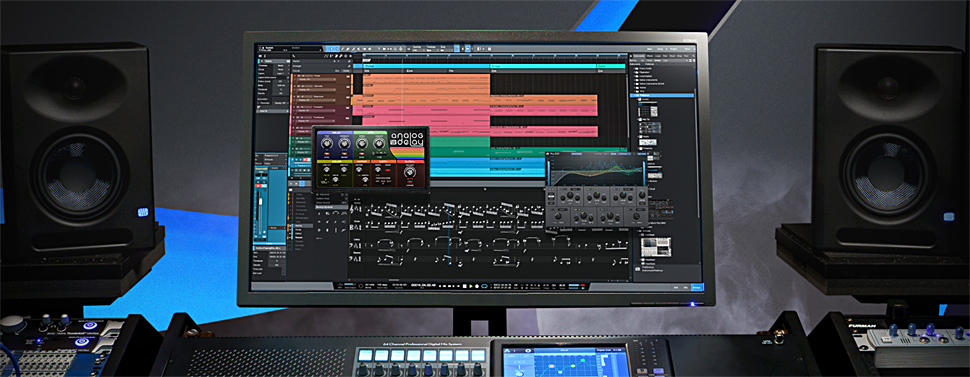
Task: Toggle the Loop button in transport bar
Action: [x=484, y=286]
